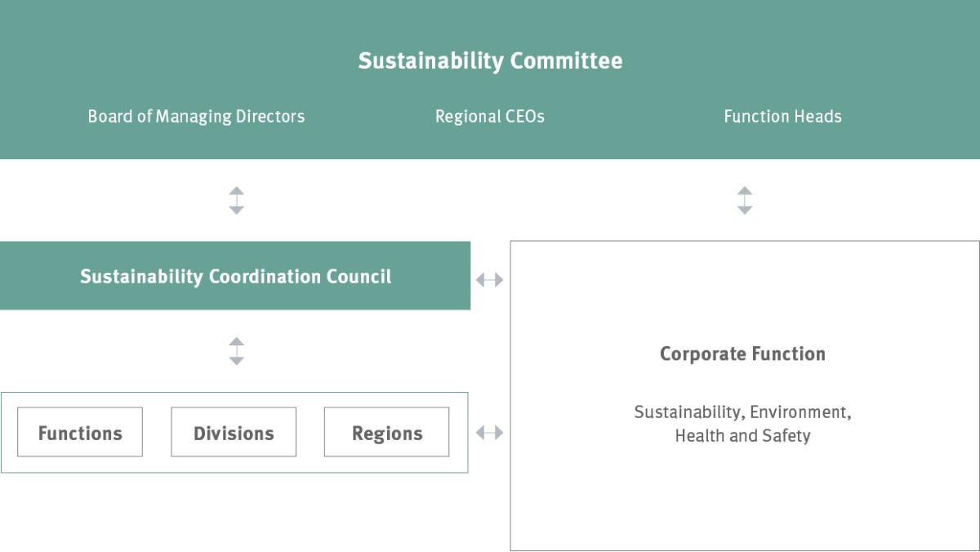Click Sustainability, Environment, Health and Safety text

[742, 424]
